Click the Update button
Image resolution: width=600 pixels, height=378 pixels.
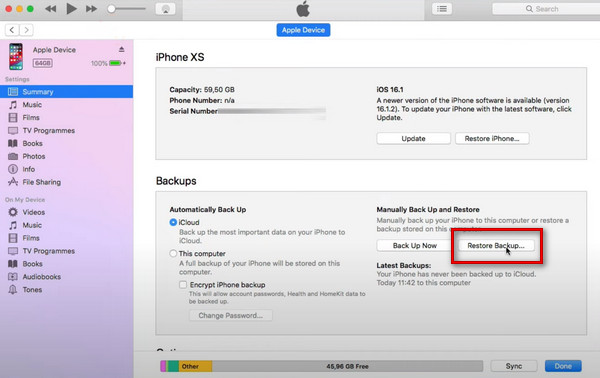(413, 138)
